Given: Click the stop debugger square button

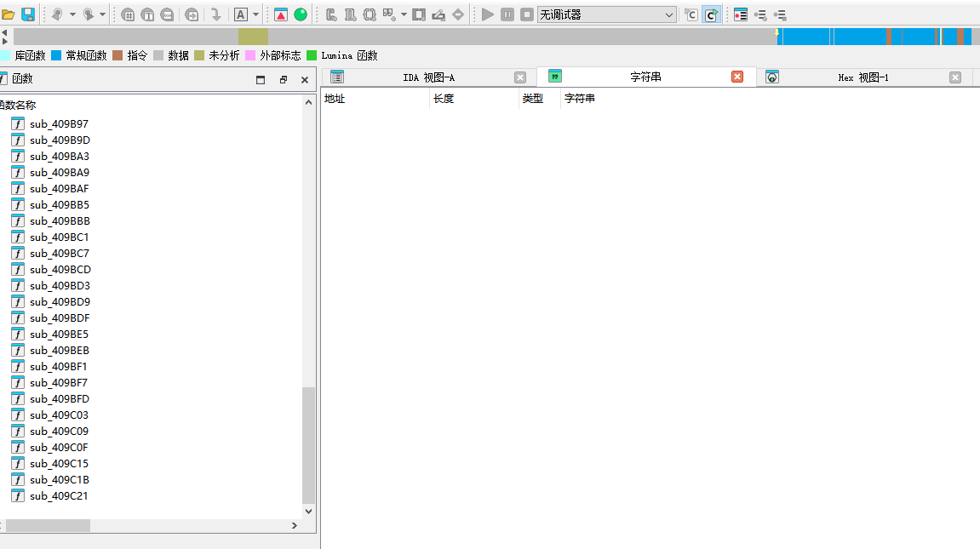Looking at the screenshot, I should click(527, 14).
